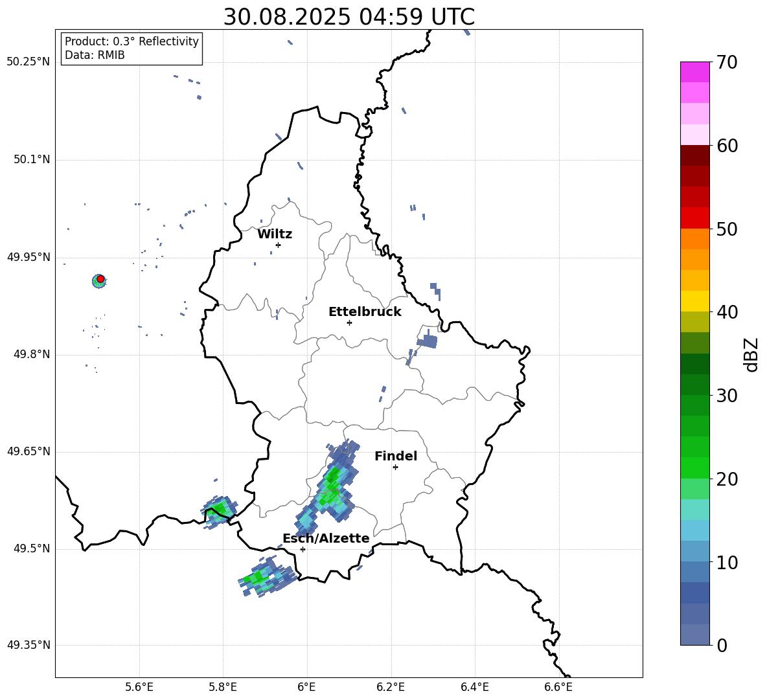Click the colorbar value 0
The image size is (767, 700).
click(722, 646)
